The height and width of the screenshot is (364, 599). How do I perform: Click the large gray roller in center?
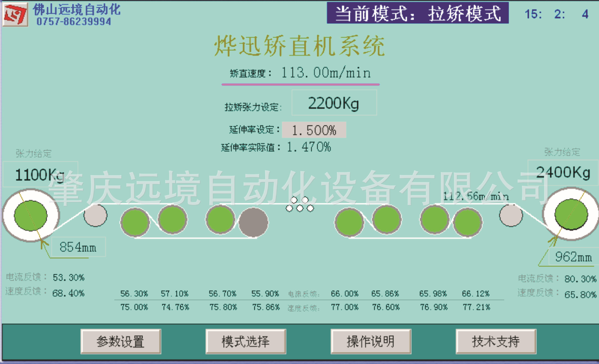[x=253, y=223]
